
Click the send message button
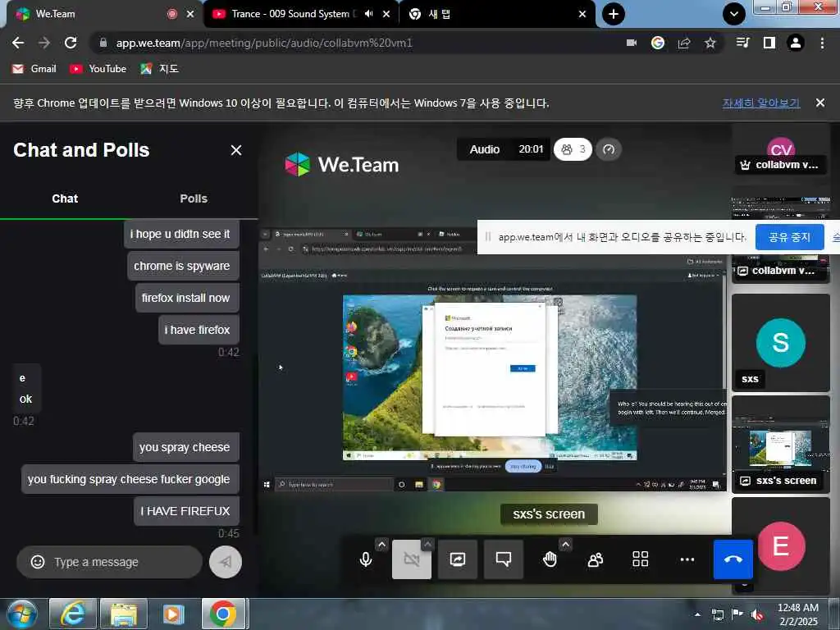point(226,562)
